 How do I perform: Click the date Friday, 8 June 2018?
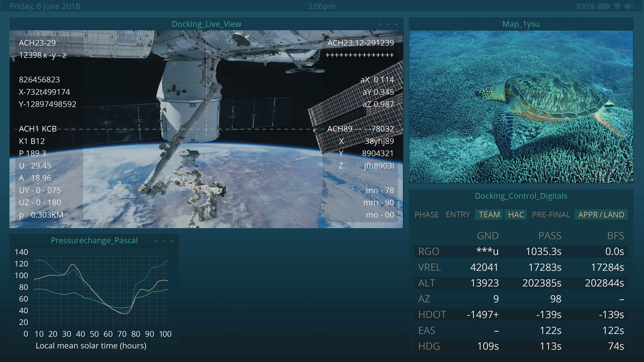[45, 6]
